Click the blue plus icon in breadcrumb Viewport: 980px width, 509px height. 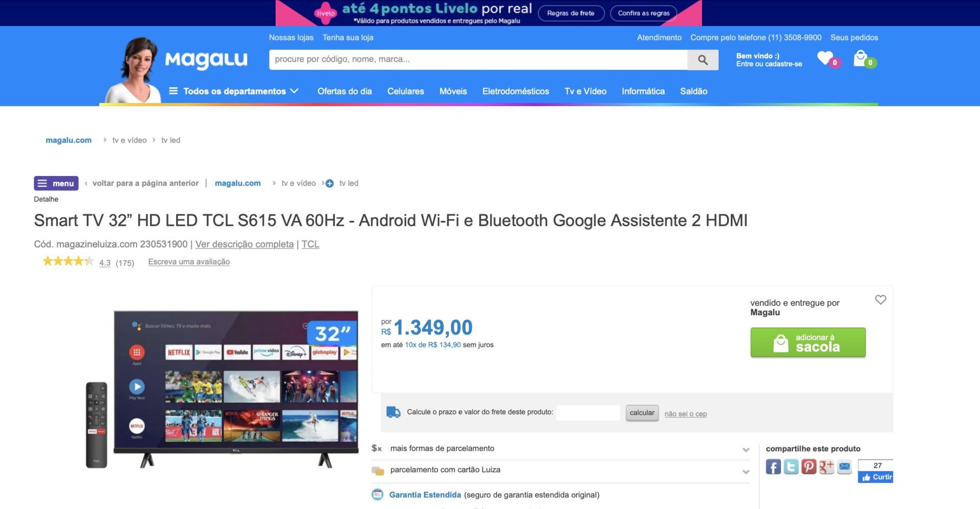pos(330,184)
